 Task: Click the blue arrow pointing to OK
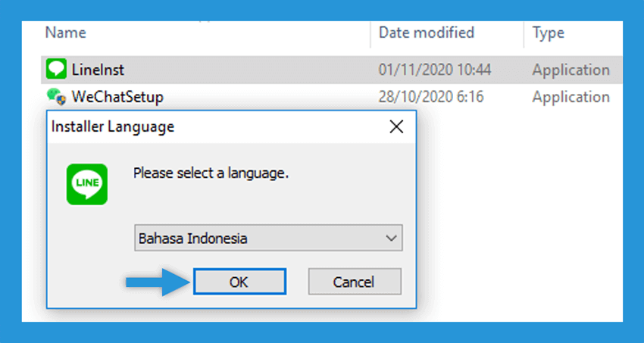158,282
